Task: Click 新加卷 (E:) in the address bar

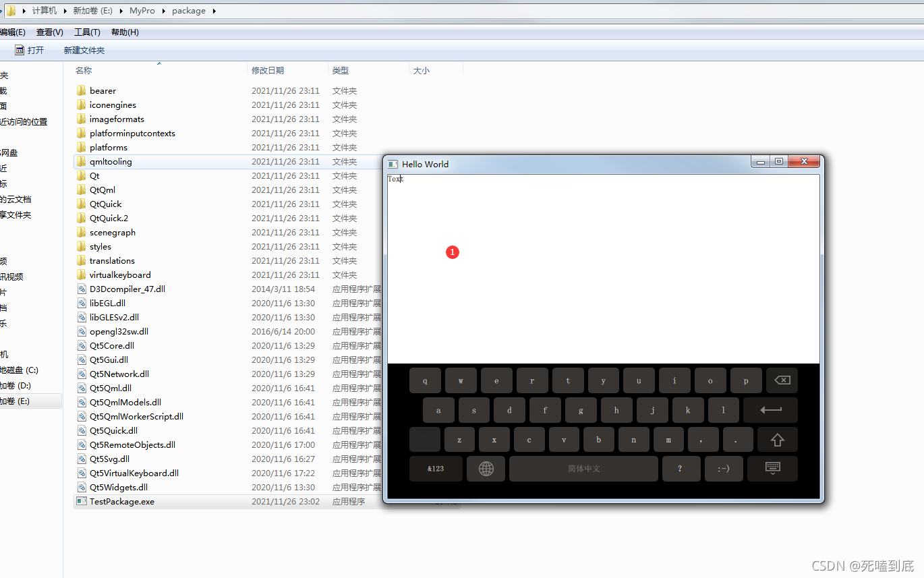Action: 94,11
